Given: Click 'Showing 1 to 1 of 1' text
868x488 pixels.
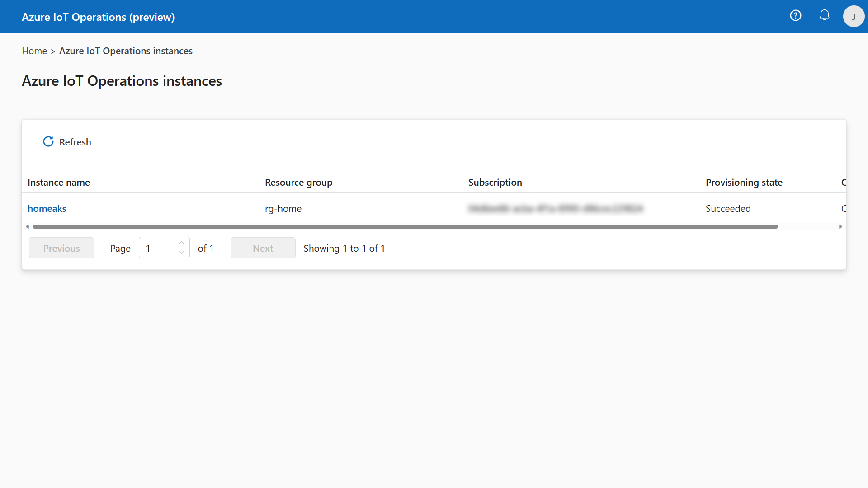Looking at the screenshot, I should (344, 248).
